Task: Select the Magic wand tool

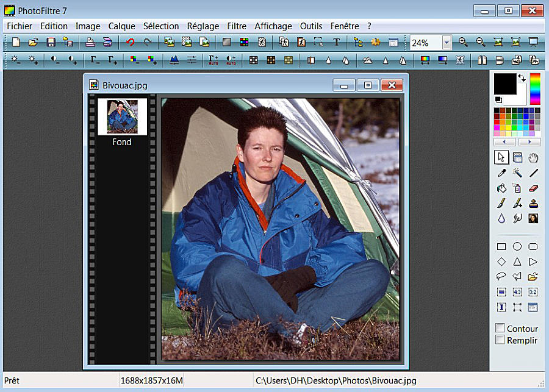Action: [517, 173]
